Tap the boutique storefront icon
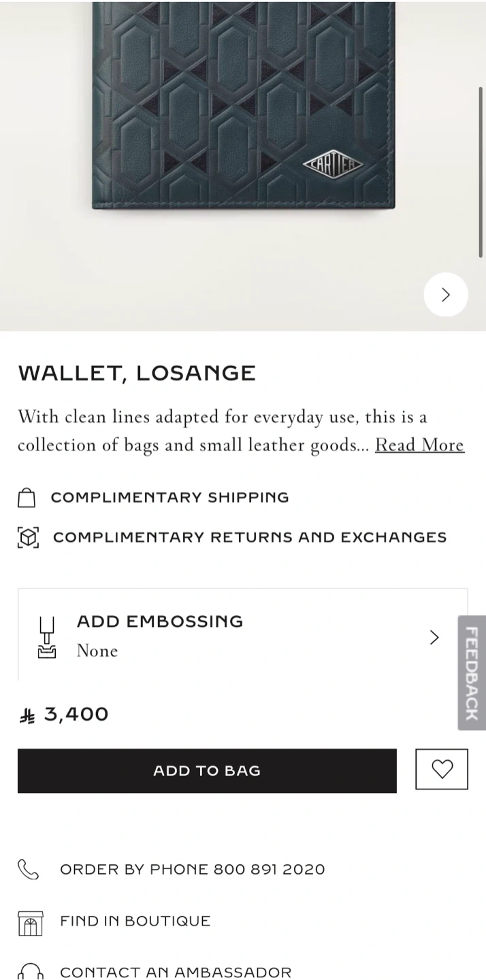Screen dimensions: 486x980 pos(30,922)
